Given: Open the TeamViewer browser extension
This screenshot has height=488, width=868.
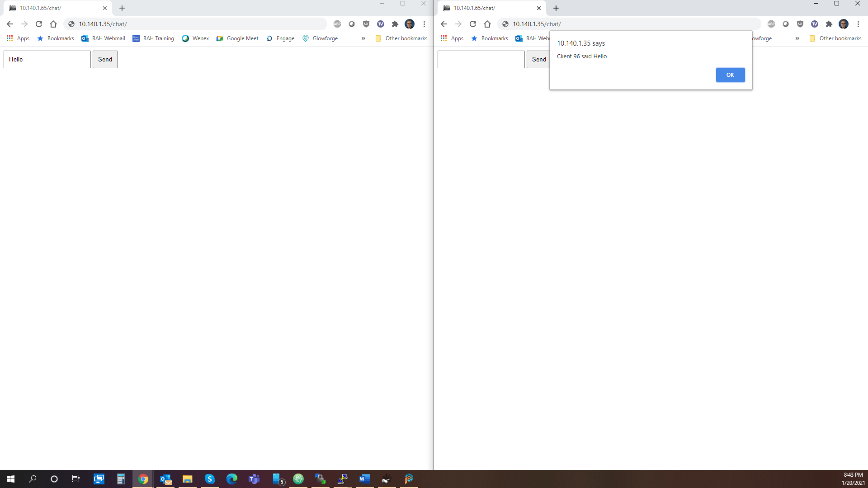Looking at the screenshot, I should coord(381,24).
